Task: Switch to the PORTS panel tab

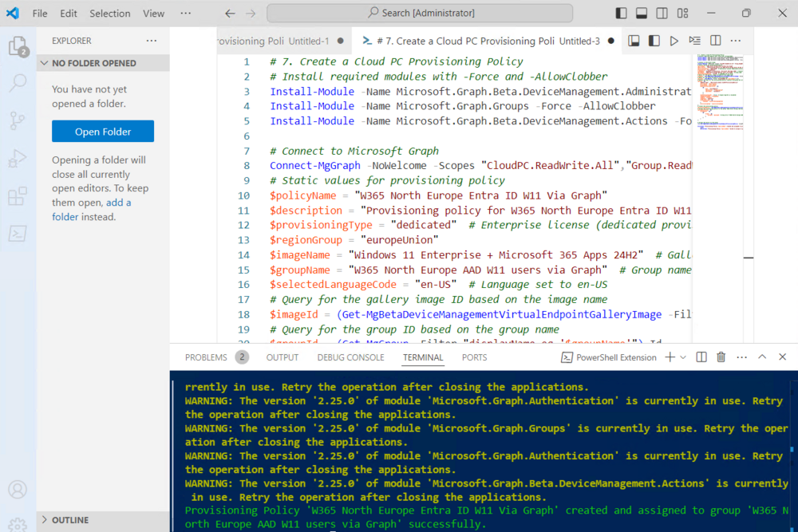Action: pyautogui.click(x=474, y=357)
